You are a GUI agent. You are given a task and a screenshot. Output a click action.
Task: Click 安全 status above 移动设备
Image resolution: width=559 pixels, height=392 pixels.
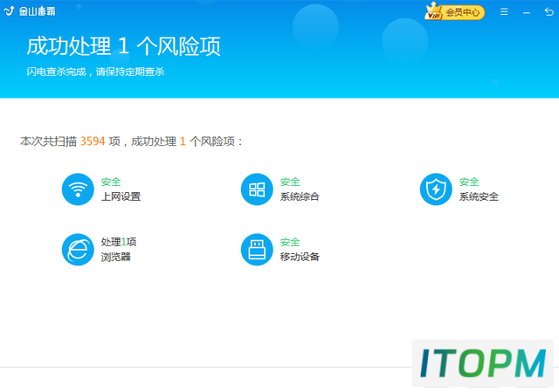[x=290, y=242]
